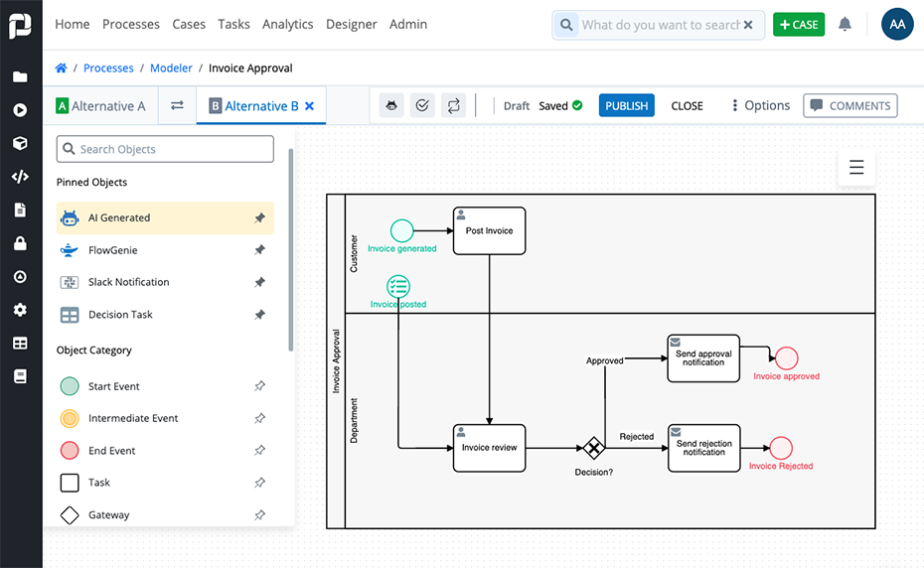This screenshot has width=924, height=568.
Task: Unpin the Slack Notification object
Action: click(x=259, y=282)
